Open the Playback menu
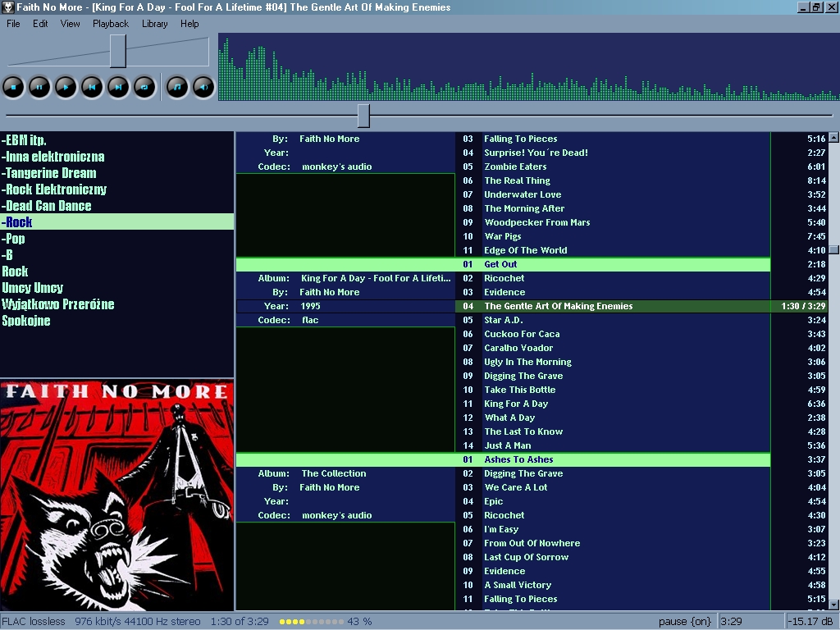Image resolution: width=840 pixels, height=630 pixels. [x=111, y=24]
